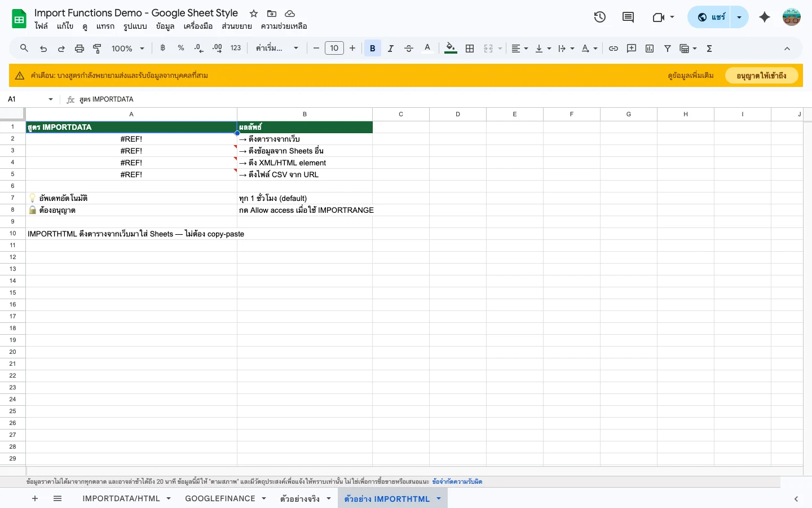812x508 pixels.
Task: Click the อนุญาตให้เข้าถึง button in warning banner
Action: coord(762,75)
